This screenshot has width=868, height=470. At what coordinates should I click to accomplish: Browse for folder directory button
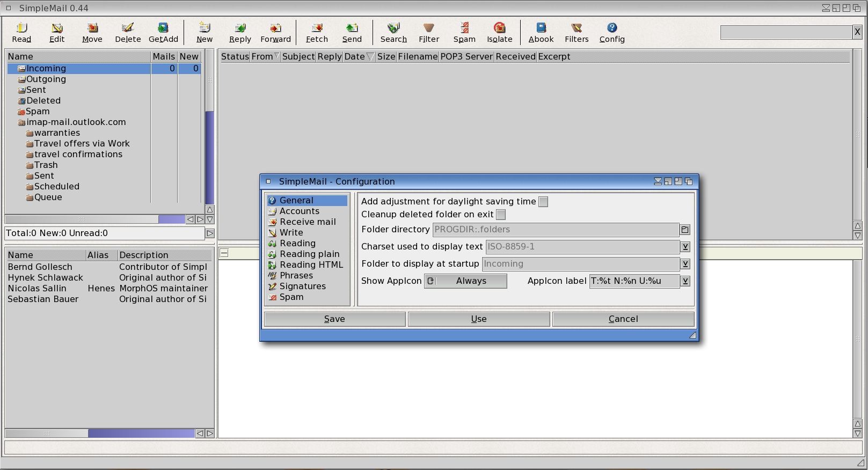[685, 230]
